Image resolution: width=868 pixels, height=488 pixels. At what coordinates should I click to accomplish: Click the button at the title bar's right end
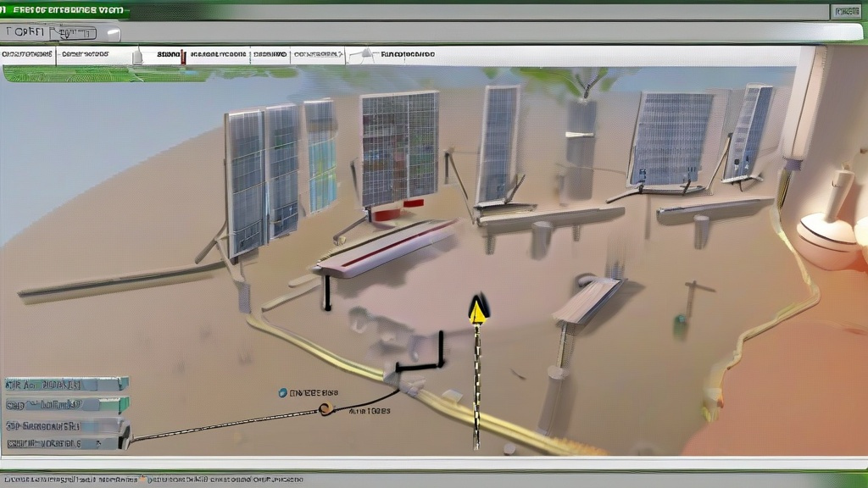click(x=846, y=12)
